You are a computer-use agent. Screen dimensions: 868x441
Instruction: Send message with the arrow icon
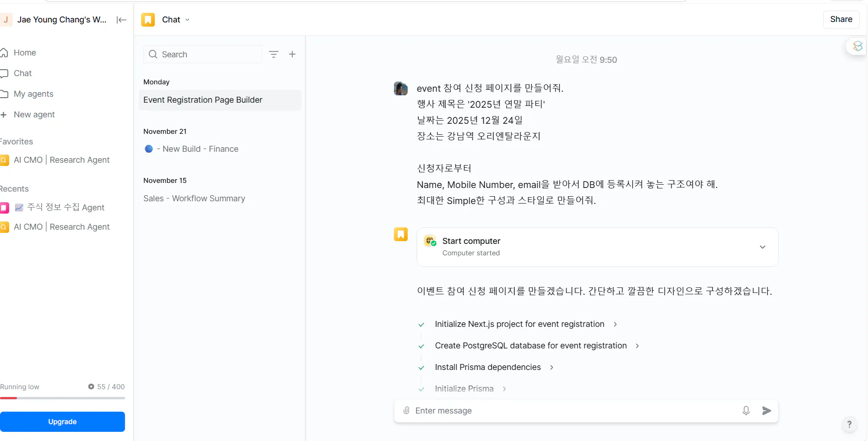[766, 411]
